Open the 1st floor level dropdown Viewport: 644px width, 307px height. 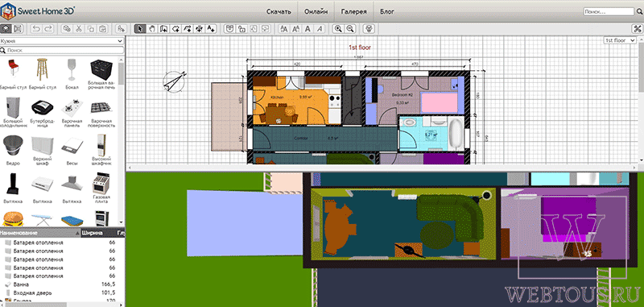[620, 40]
